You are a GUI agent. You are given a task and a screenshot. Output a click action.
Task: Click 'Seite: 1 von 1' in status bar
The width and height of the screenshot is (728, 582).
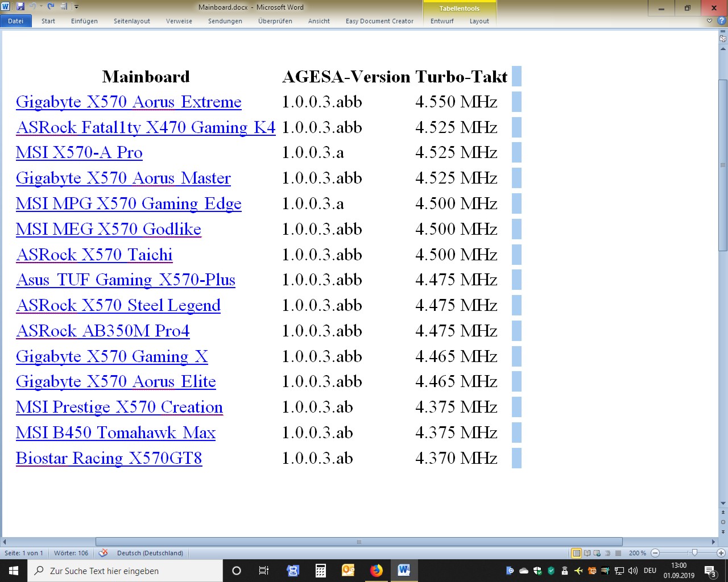tap(24, 553)
